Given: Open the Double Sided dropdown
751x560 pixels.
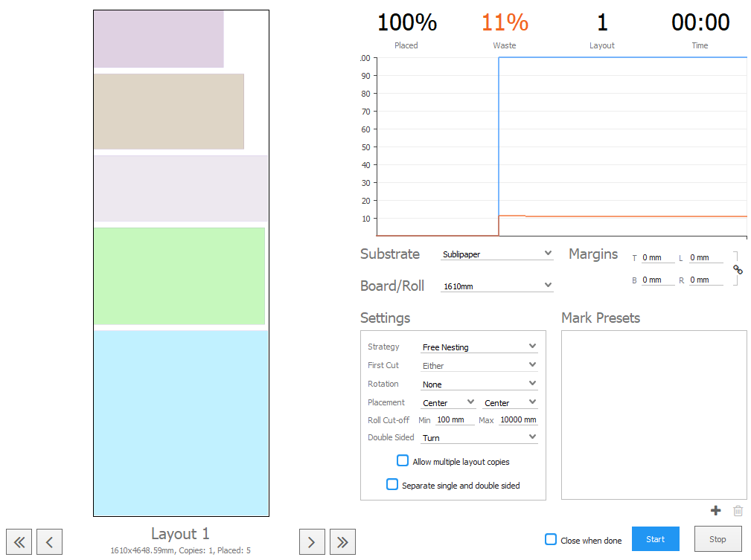Looking at the screenshot, I should (479, 438).
